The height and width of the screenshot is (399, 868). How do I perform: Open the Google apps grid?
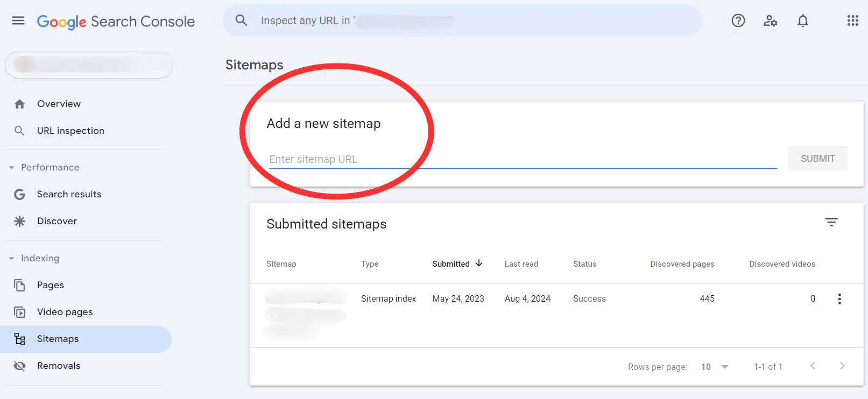coord(853,20)
